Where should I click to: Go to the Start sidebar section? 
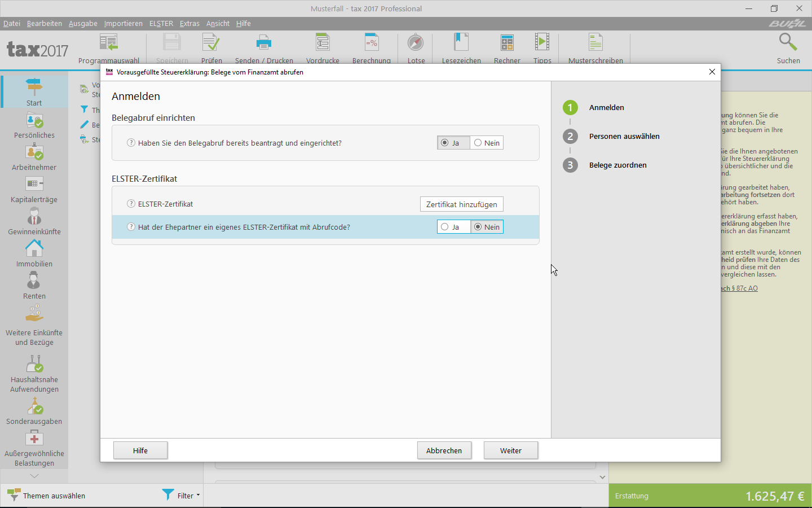pyautogui.click(x=34, y=91)
